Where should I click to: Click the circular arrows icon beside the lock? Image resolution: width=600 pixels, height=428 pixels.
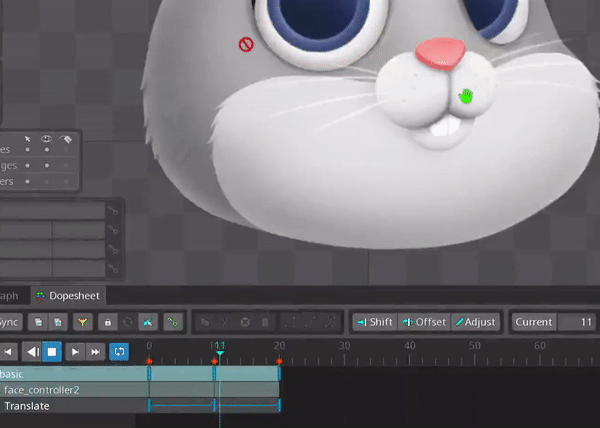click(127, 322)
